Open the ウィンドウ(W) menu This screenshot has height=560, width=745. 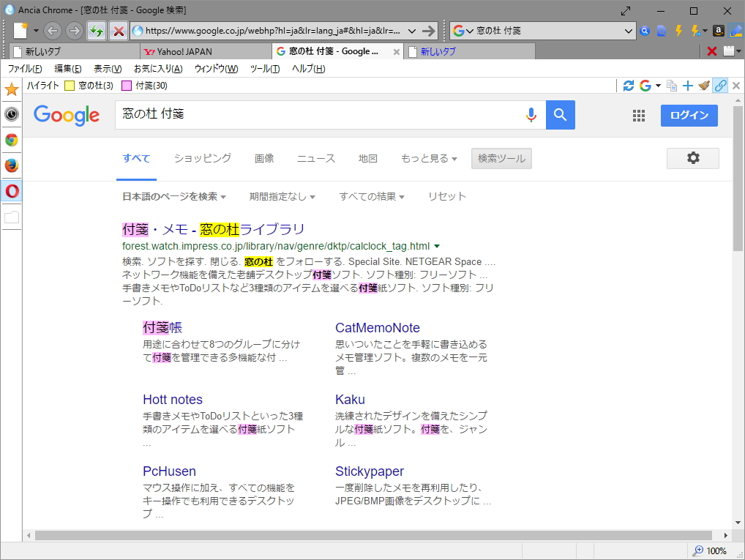coord(216,69)
